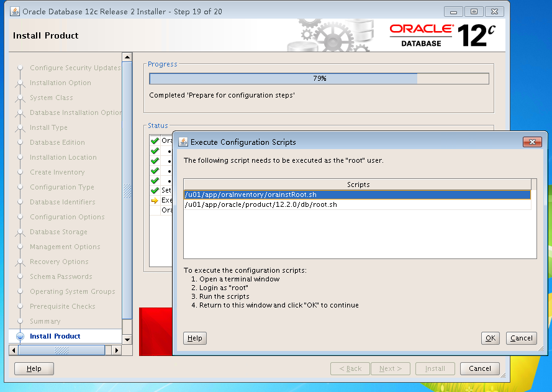Click the horizontal scrollbar right arrow

(117, 350)
